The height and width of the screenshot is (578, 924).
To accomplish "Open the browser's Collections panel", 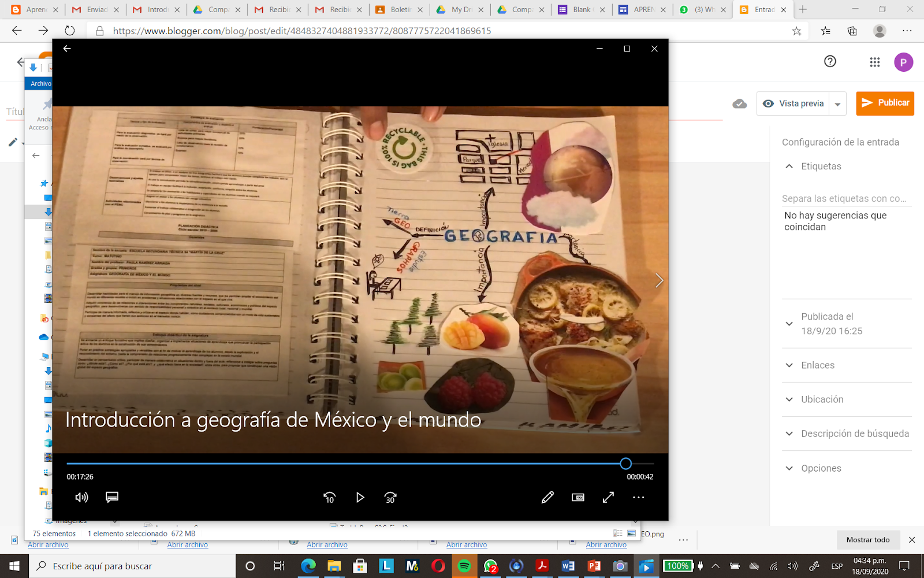I will [x=852, y=31].
